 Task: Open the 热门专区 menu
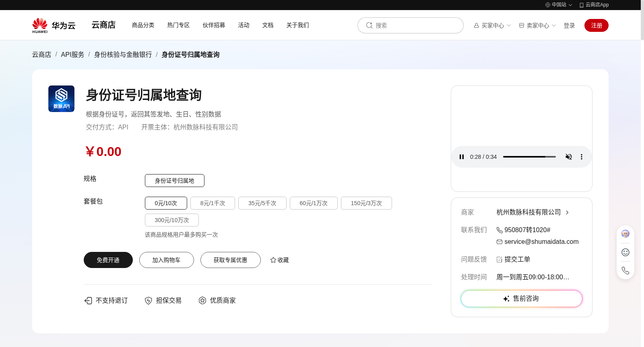coord(178,25)
